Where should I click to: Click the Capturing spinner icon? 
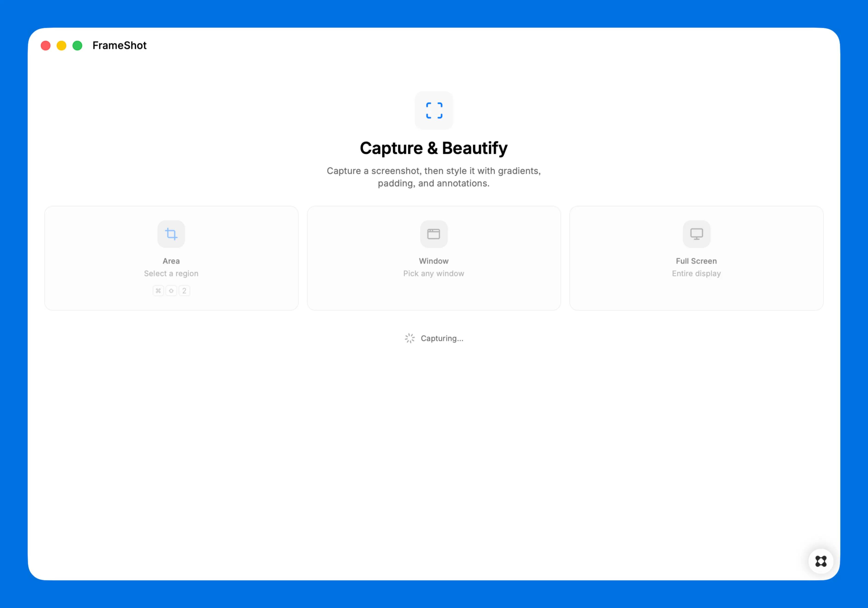pos(410,338)
